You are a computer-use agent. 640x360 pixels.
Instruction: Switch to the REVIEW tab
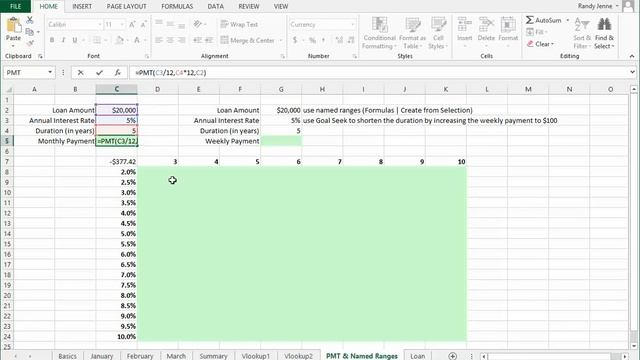point(249,6)
